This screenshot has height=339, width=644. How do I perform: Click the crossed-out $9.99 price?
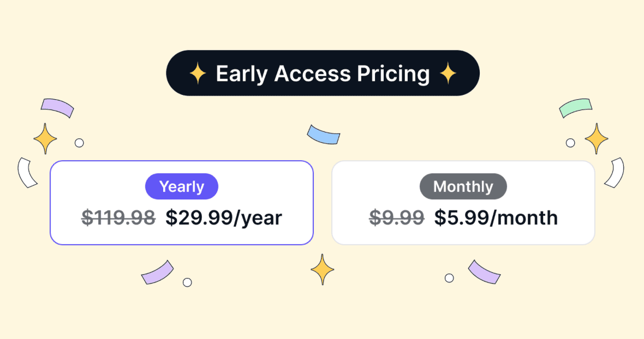(x=397, y=218)
